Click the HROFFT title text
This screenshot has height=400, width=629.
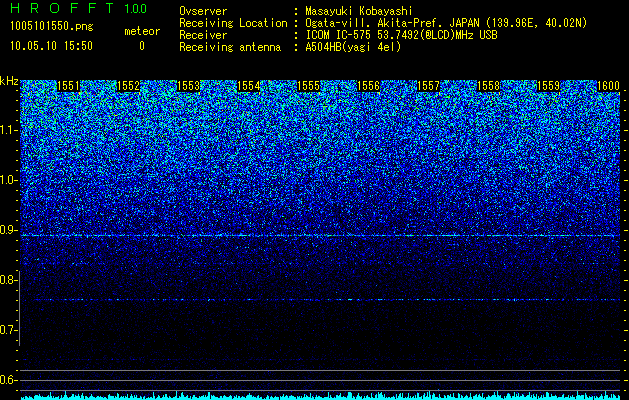[62, 8]
